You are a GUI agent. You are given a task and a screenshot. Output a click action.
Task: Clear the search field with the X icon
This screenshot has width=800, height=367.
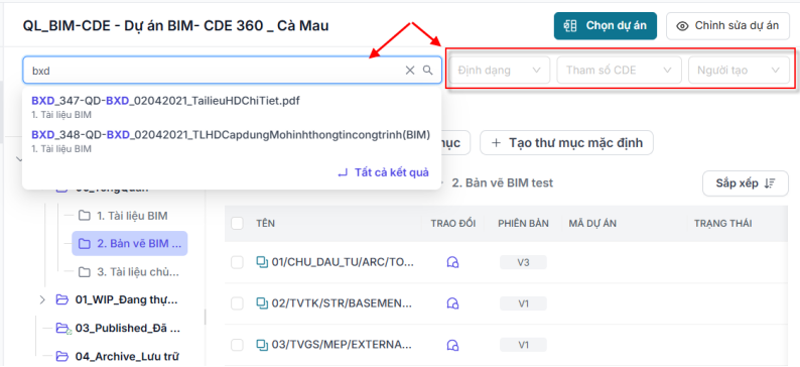[410, 70]
